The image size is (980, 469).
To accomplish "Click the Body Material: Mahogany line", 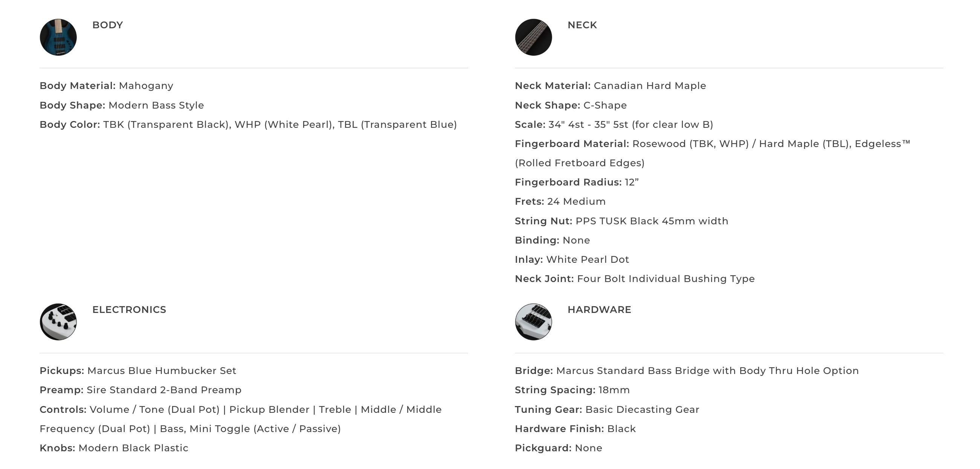I will [107, 86].
